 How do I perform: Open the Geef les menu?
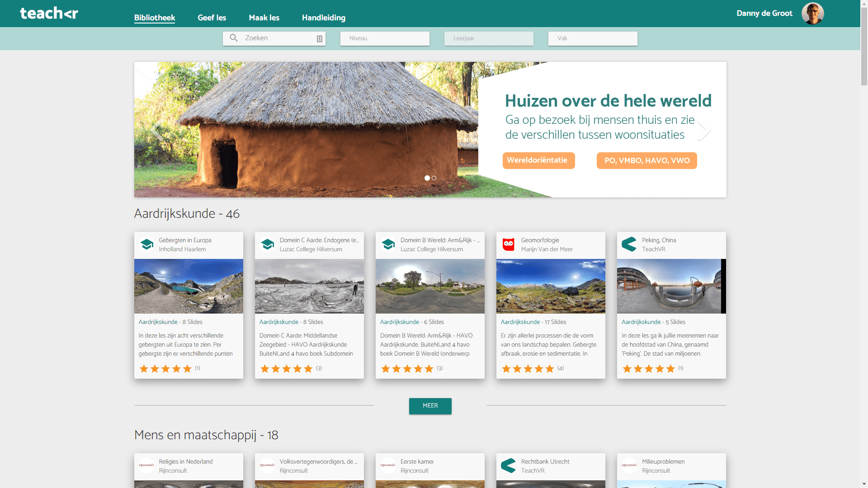[x=212, y=18]
